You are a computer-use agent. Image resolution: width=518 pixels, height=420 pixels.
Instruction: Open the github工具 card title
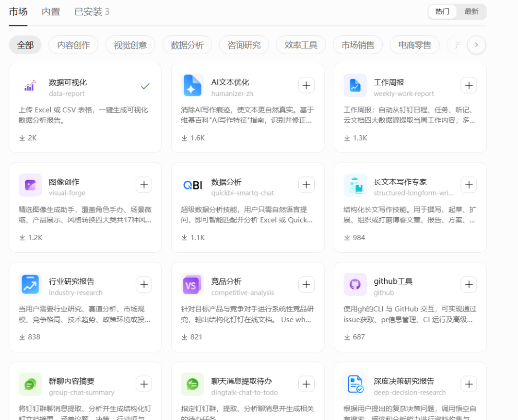click(x=393, y=281)
